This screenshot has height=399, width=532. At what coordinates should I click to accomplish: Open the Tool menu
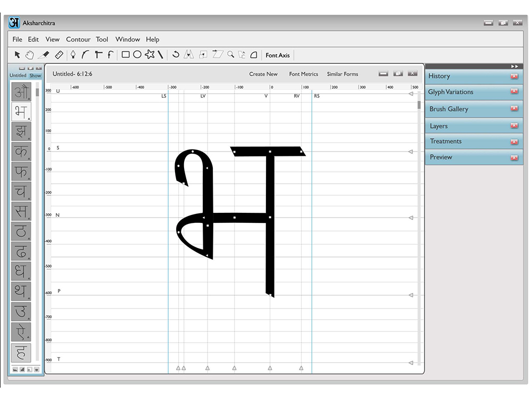102,39
